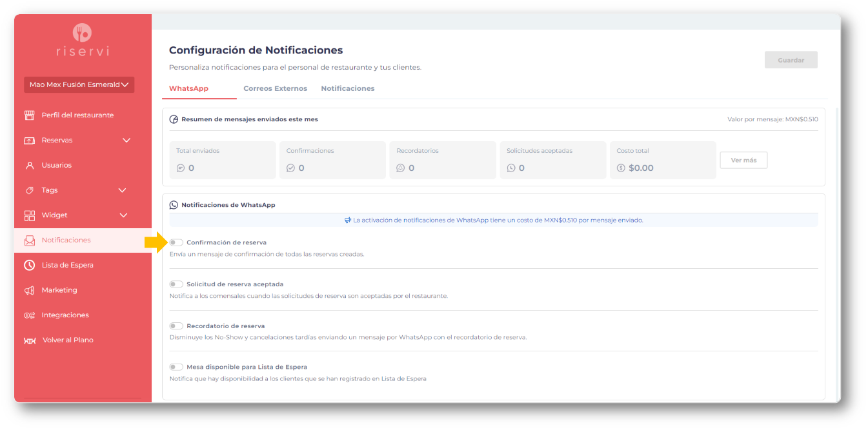Open the Correos Externos tab

click(276, 88)
